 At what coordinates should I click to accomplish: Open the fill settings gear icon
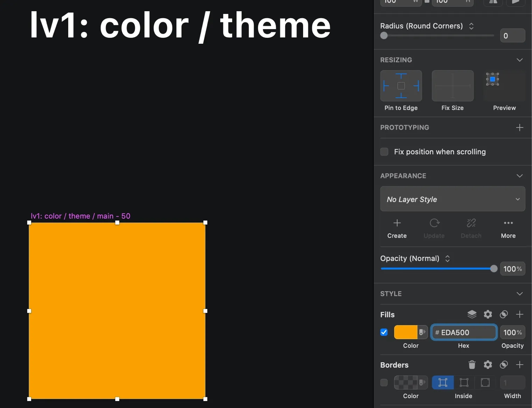pos(488,314)
